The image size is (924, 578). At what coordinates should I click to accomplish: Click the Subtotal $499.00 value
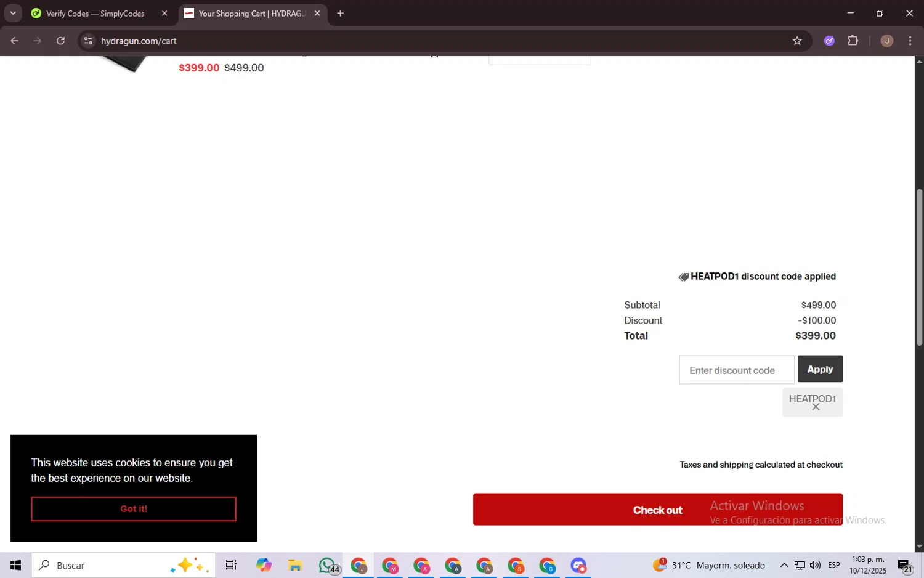coord(818,305)
